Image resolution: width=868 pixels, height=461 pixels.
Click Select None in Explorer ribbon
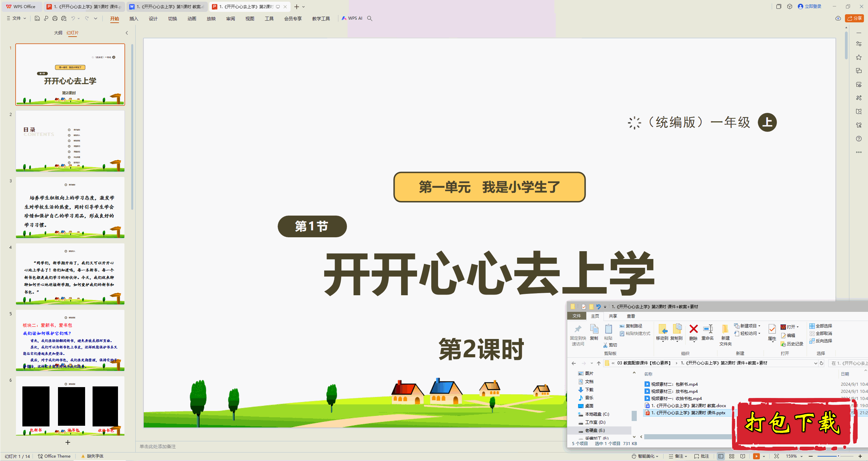821,333
